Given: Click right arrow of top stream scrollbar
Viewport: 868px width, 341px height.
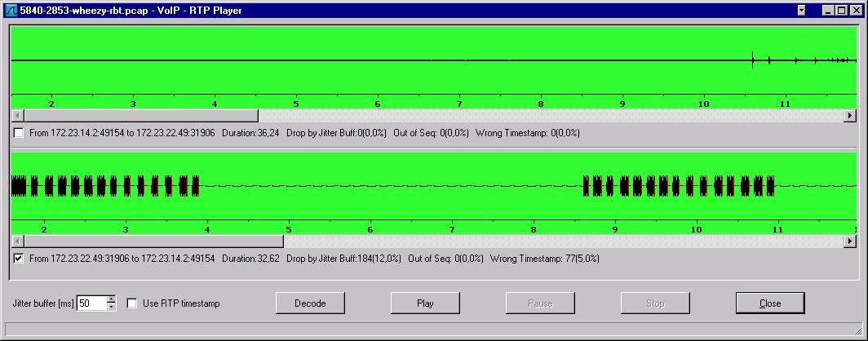Looking at the screenshot, I should pos(850,116).
